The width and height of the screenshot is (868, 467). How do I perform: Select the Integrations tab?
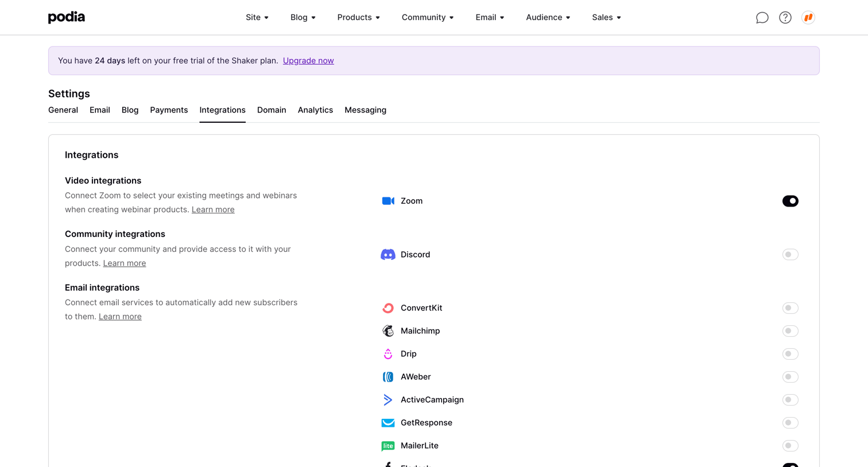(223, 110)
